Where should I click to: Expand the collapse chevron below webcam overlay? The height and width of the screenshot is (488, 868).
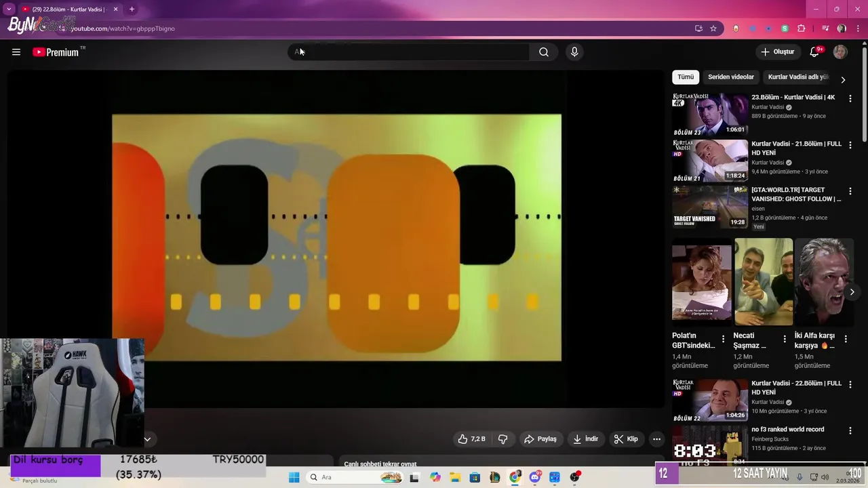147,439
